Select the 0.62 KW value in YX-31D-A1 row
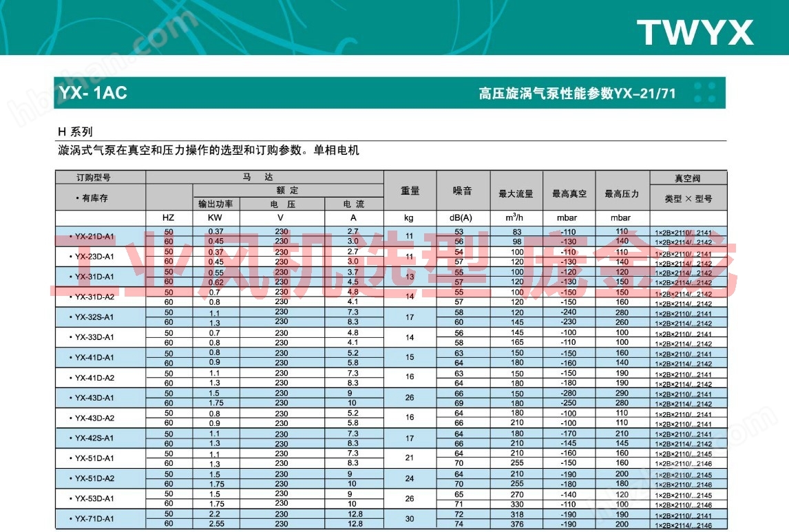789x532 pixels. point(216,282)
